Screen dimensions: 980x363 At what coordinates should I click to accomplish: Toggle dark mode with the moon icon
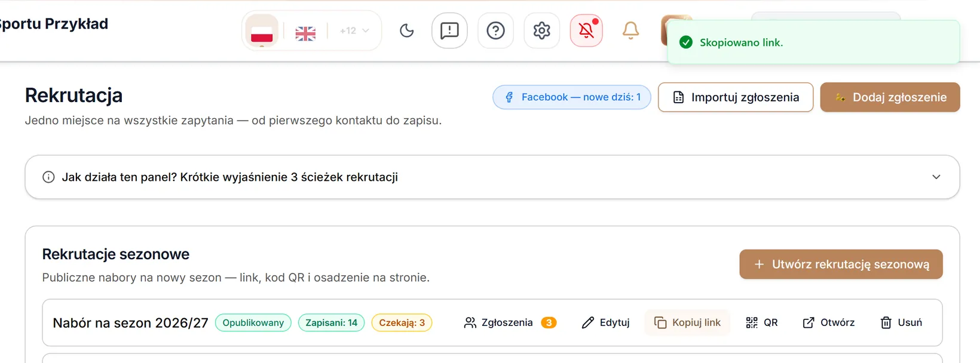406,30
